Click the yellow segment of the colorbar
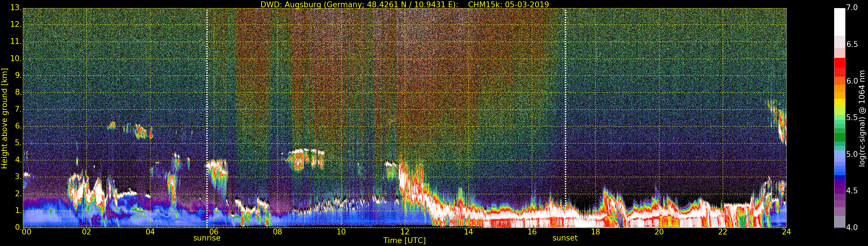The width and height of the screenshot is (868, 246). [839, 102]
